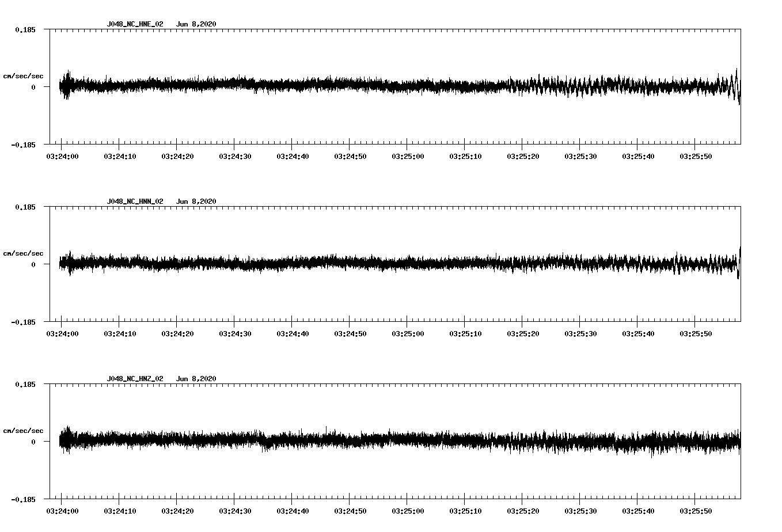Click 03:25:10 time label under HNE plot
Viewport: 782px width, 532px height.
click(x=465, y=156)
